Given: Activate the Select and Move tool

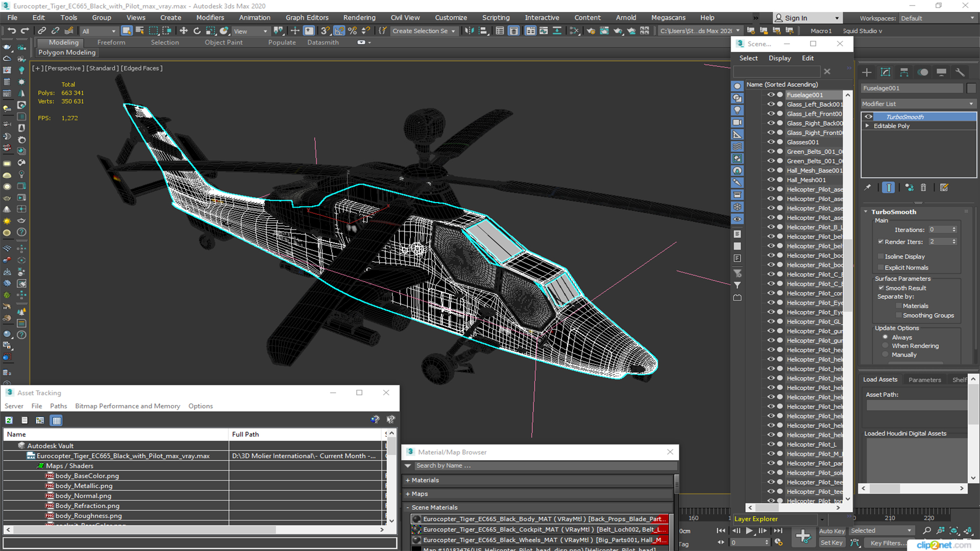Looking at the screenshot, I should pyautogui.click(x=183, y=31).
